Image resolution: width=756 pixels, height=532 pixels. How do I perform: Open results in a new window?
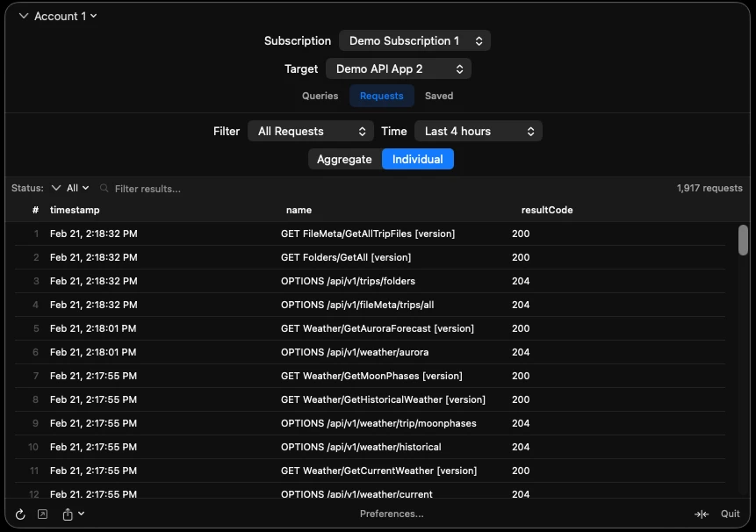tap(43, 514)
